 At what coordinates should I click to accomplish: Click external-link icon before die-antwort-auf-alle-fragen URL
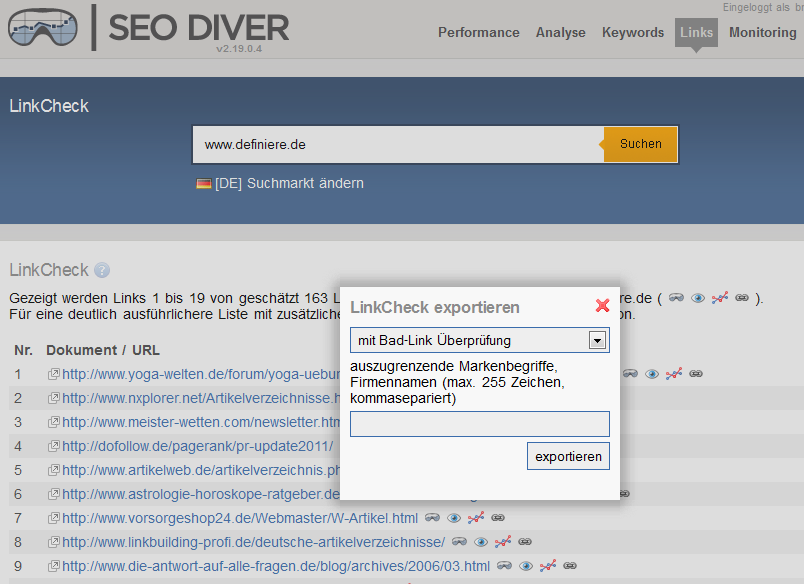tap(54, 566)
